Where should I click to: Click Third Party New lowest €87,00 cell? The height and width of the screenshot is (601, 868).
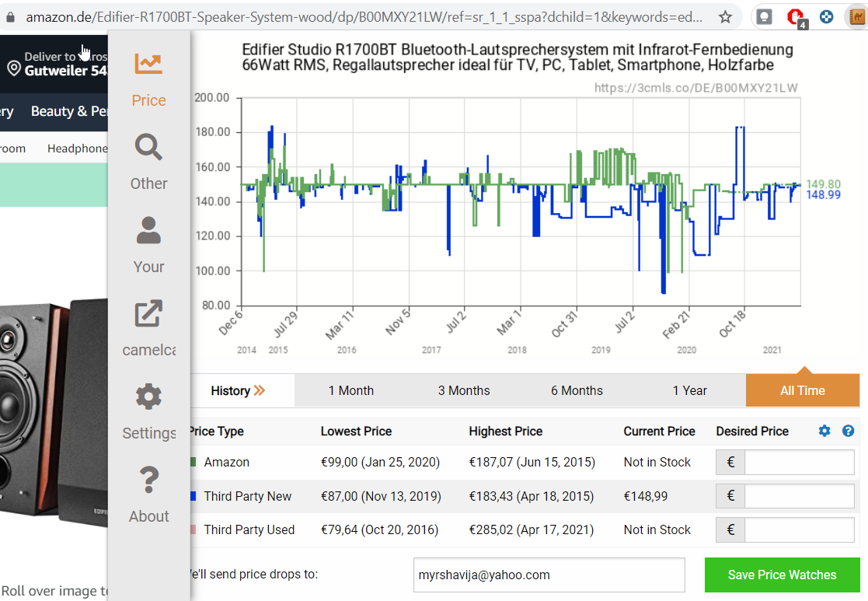[x=381, y=496]
